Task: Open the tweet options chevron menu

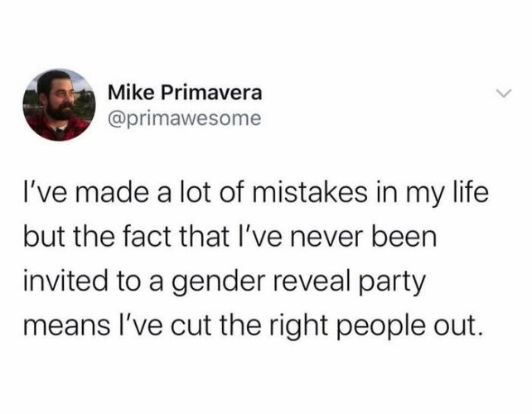Action: click(x=503, y=93)
